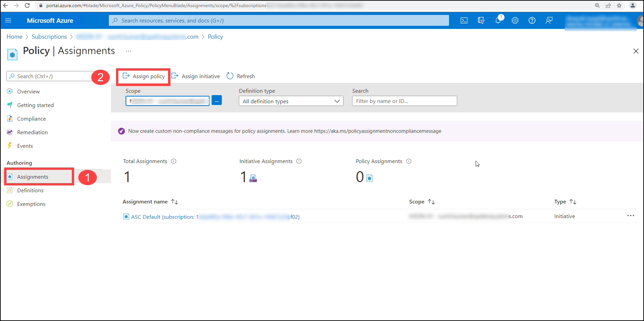Focus sidebar Search (Ctrl+/) box
Image resolution: width=644 pixels, height=321 pixels.
[51, 76]
